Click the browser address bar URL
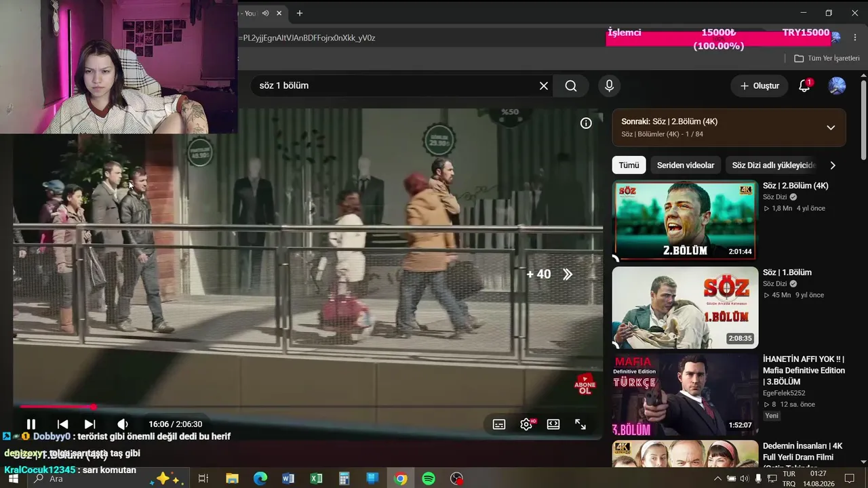Screen dimensions: 868x488 (307, 38)
